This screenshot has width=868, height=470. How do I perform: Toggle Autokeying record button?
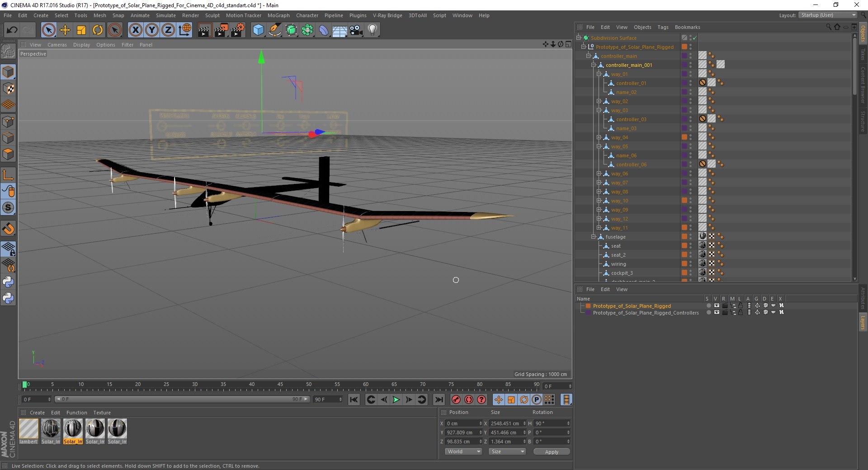469,399
